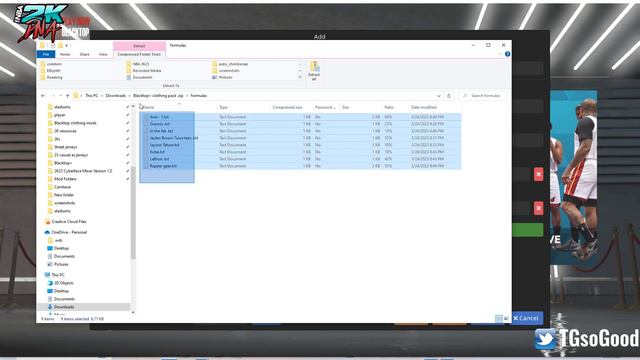Click the Properties icon in the quick access toolbar
The image size is (640, 360).
point(52,45)
